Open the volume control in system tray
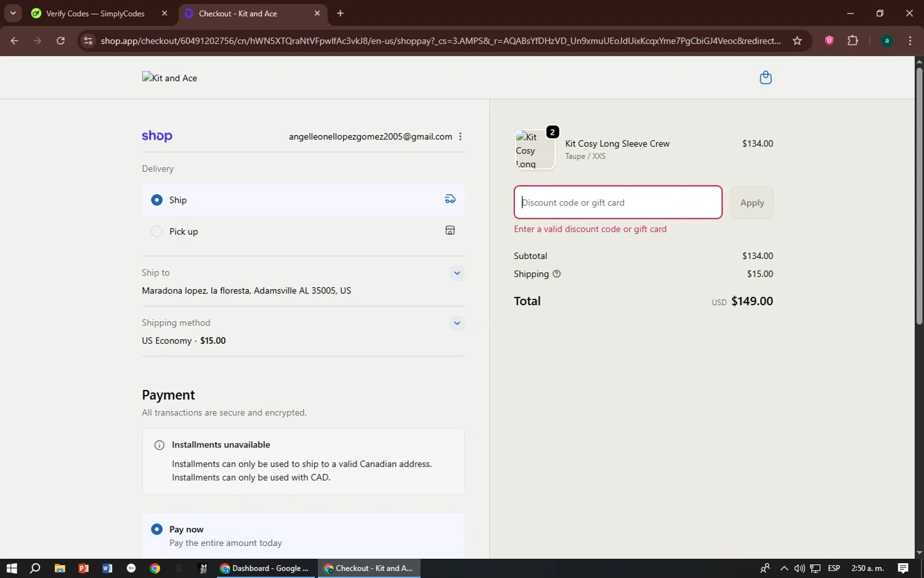924x578 pixels. tap(800, 568)
